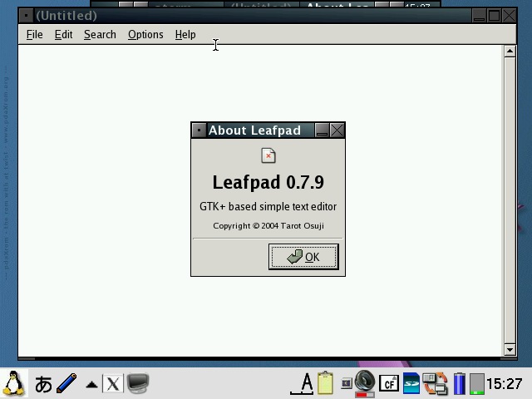The width and height of the screenshot is (532, 399).
Task: Click the OK button in About dialog
Action: [303, 257]
